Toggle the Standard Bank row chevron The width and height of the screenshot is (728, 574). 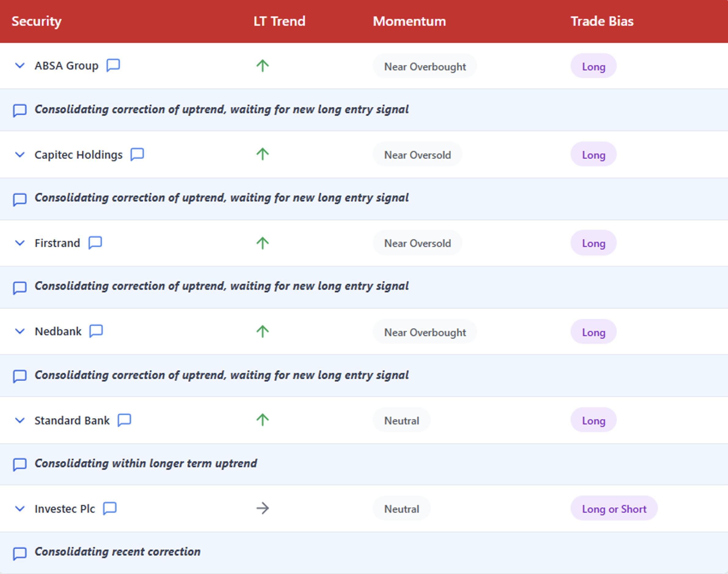pyautogui.click(x=20, y=420)
